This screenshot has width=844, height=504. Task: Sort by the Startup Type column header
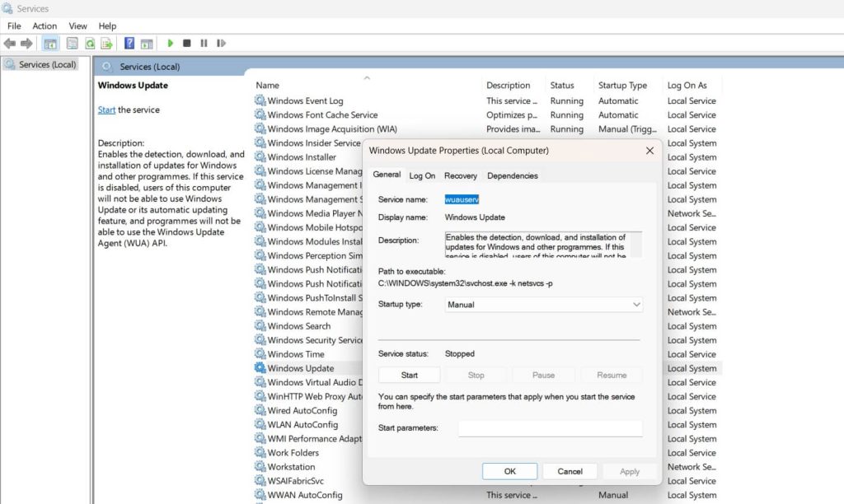(x=623, y=85)
